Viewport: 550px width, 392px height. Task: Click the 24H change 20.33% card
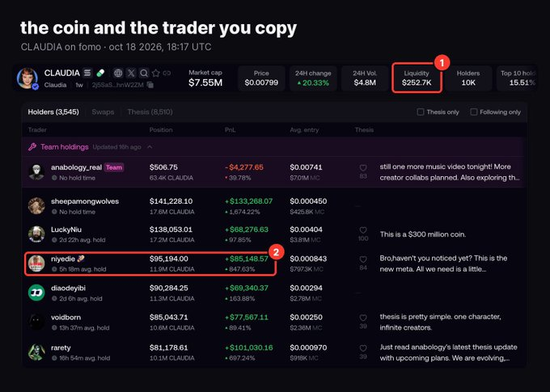(x=313, y=78)
